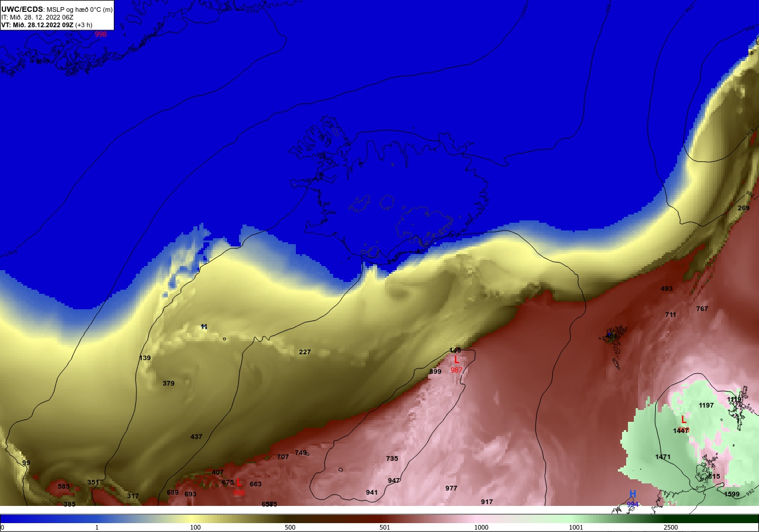The height and width of the screenshot is (532, 759).
Task: Click the height value 1471
Action: [663, 457]
